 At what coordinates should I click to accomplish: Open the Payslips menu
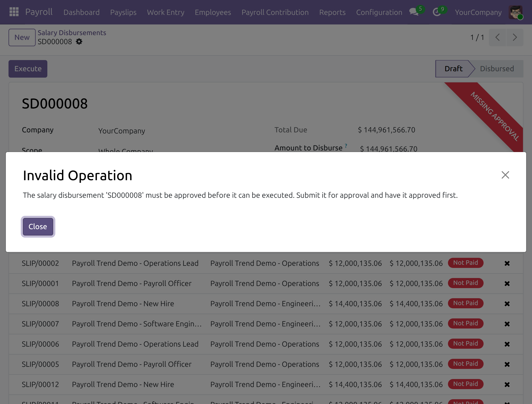[123, 12]
